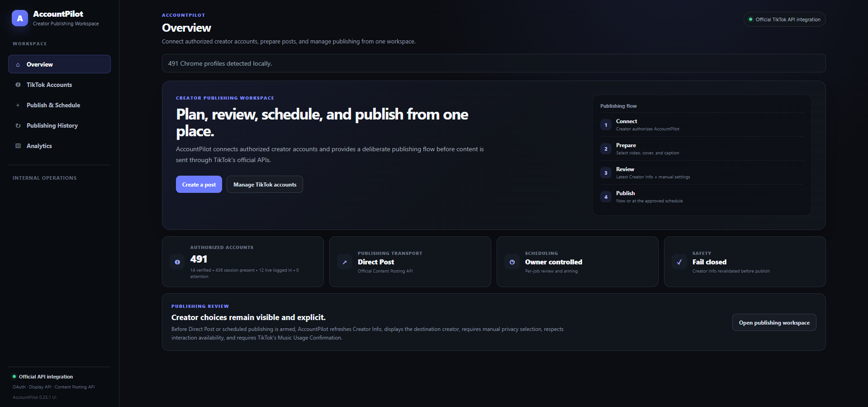Select the Fail closed safety card
This screenshot has width=868, height=407.
click(745, 262)
